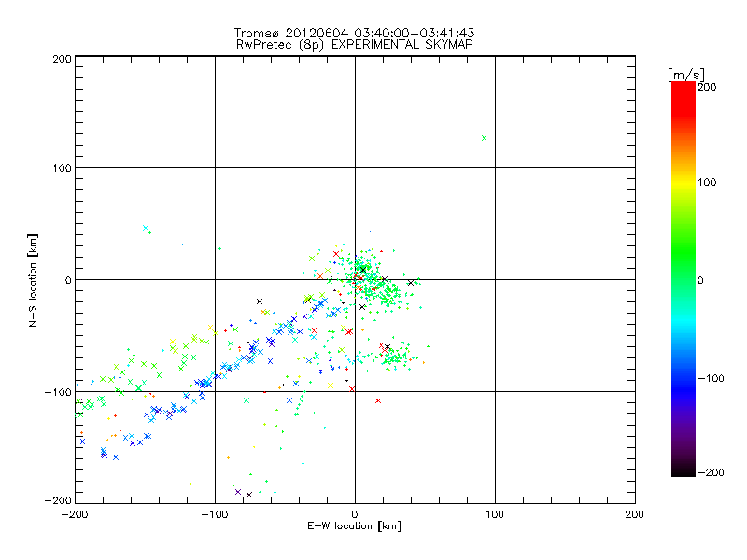Click the velocity colorbar gradient

684,279
